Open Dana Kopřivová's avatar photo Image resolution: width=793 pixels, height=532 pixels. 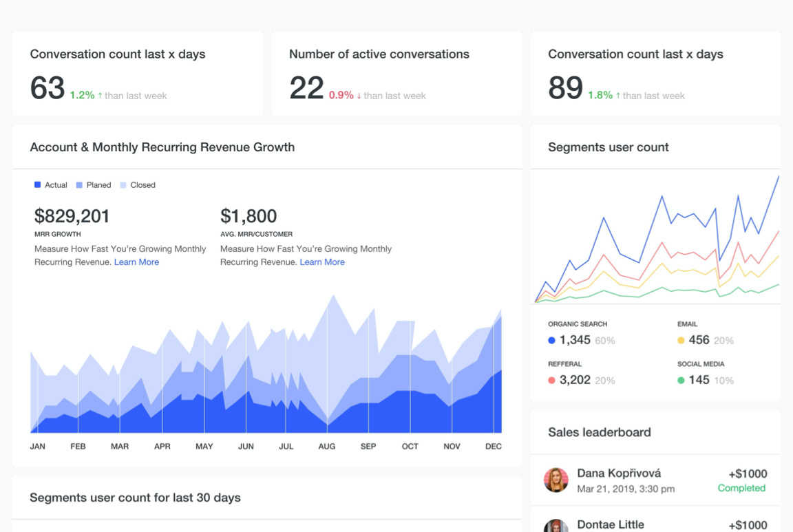(x=556, y=480)
